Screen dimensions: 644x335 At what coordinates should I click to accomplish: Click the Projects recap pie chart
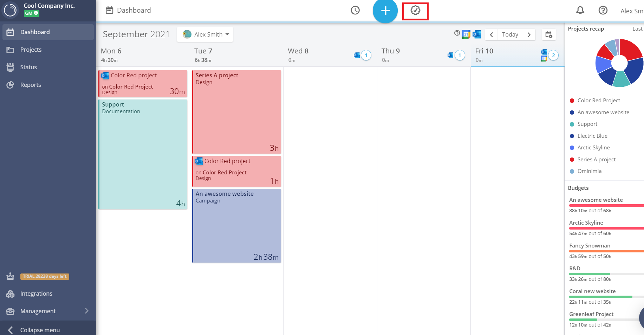[x=619, y=63]
